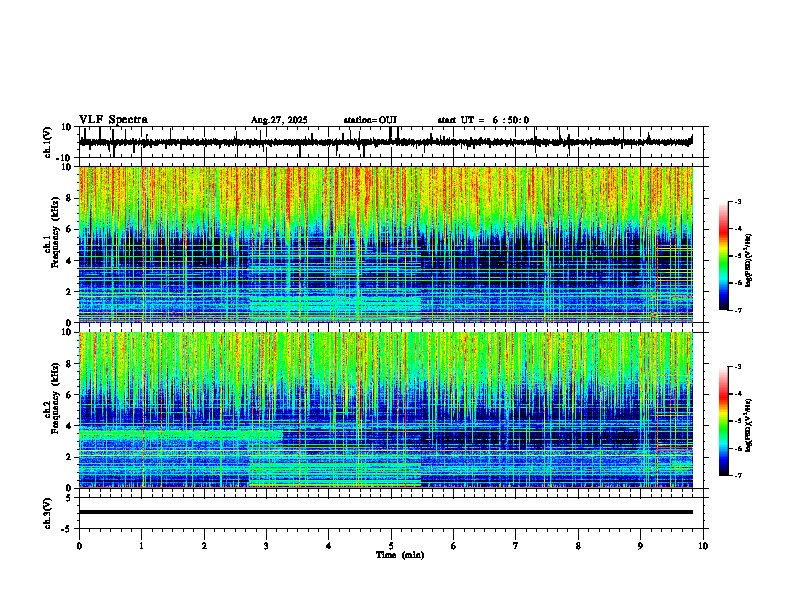This screenshot has width=792, height=612.
Task: Click the "station=OUJ" header label
Action: coord(370,120)
